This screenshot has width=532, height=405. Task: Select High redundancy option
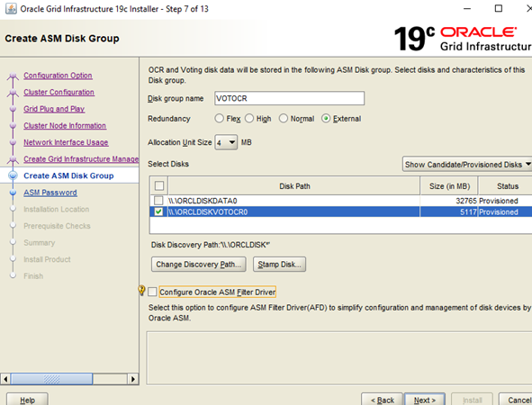coord(249,119)
